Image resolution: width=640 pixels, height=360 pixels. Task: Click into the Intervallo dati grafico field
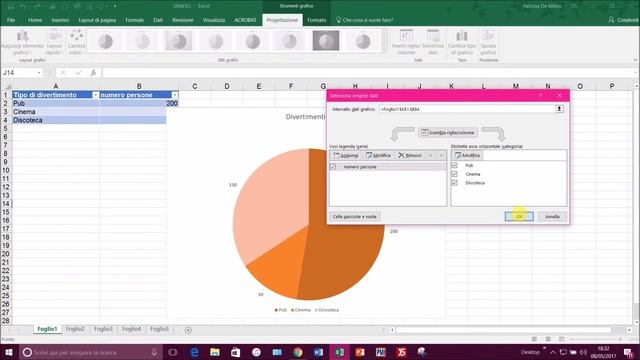466,109
